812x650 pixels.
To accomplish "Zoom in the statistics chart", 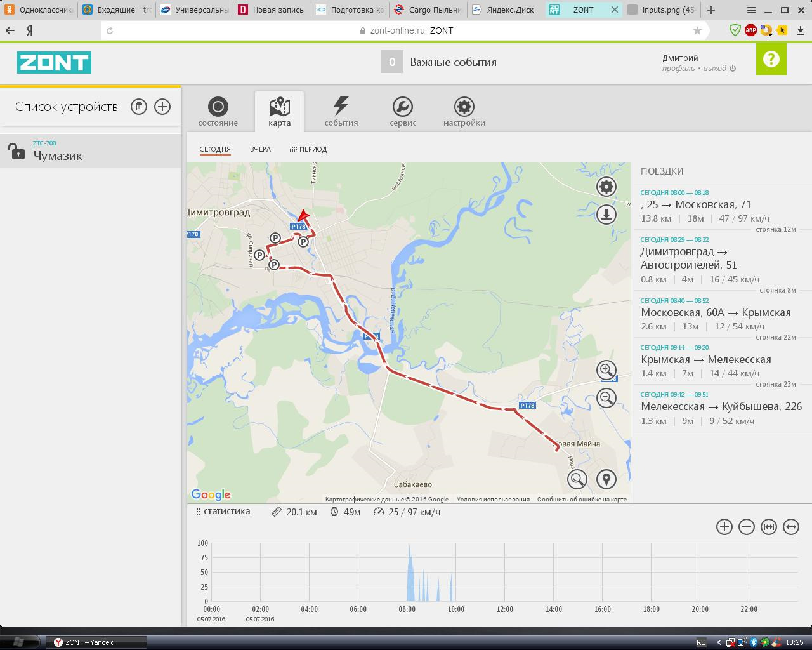I will pyautogui.click(x=724, y=527).
